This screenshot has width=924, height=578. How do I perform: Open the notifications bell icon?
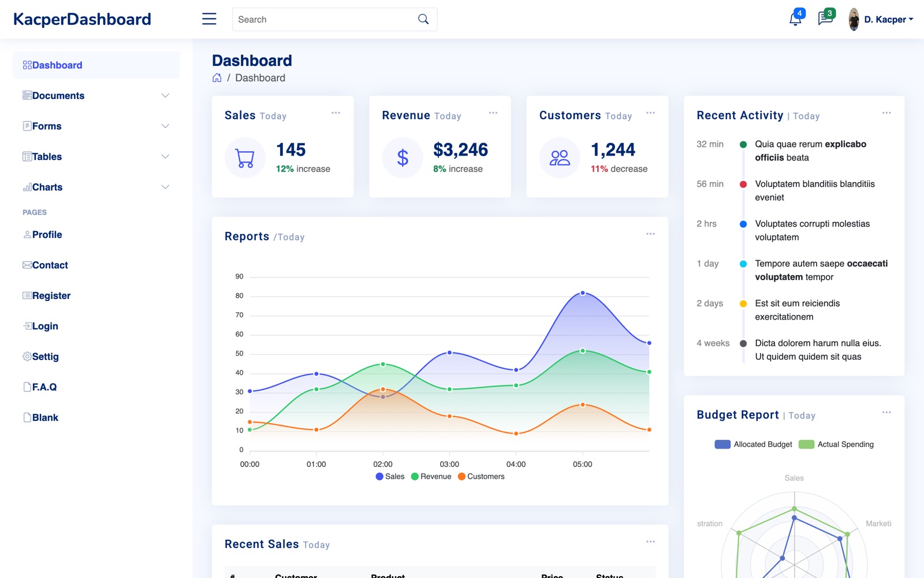(x=795, y=19)
